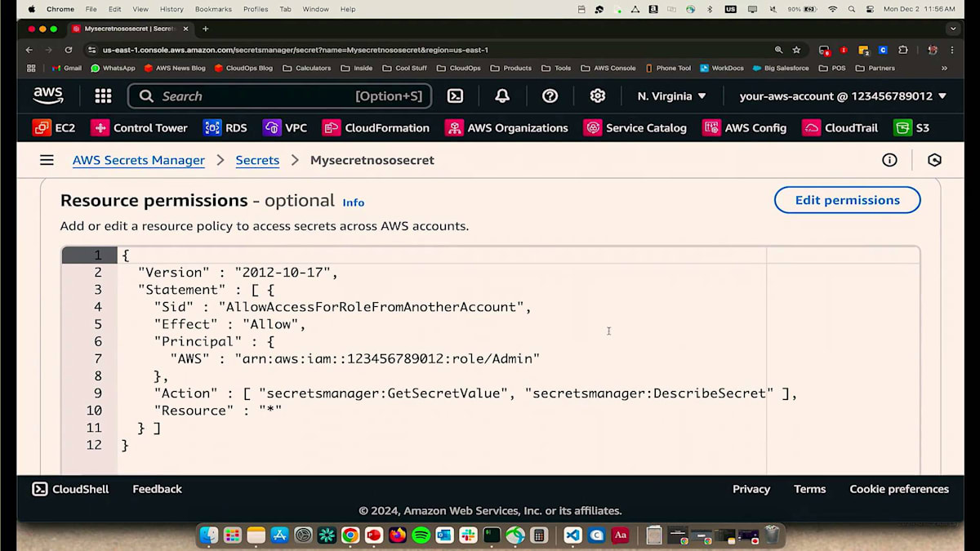Open the Chrome extensions puzzle icon
The width and height of the screenshot is (980, 551).
(902, 50)
